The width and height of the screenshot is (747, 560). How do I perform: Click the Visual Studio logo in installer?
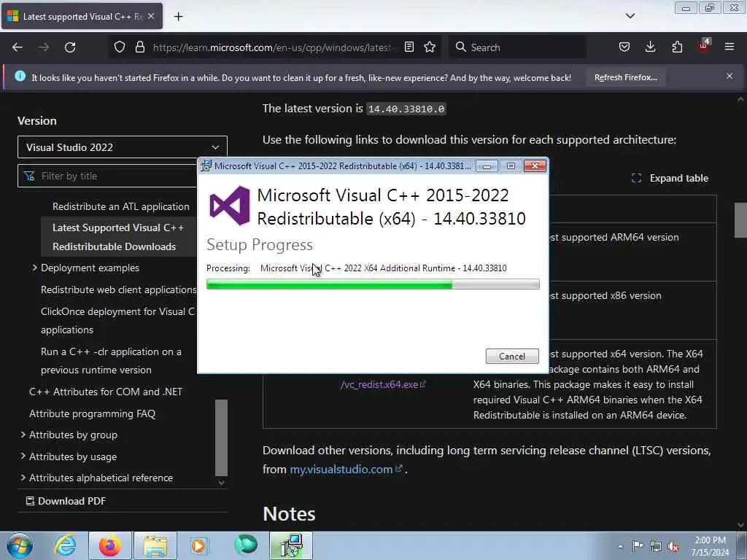coord(230,206)
